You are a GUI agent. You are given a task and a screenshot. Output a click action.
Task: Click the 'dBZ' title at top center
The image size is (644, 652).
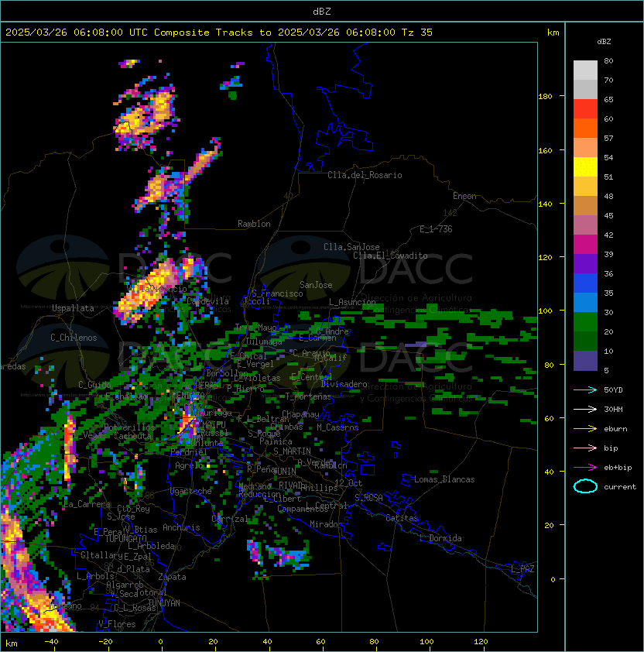[322, 12]
